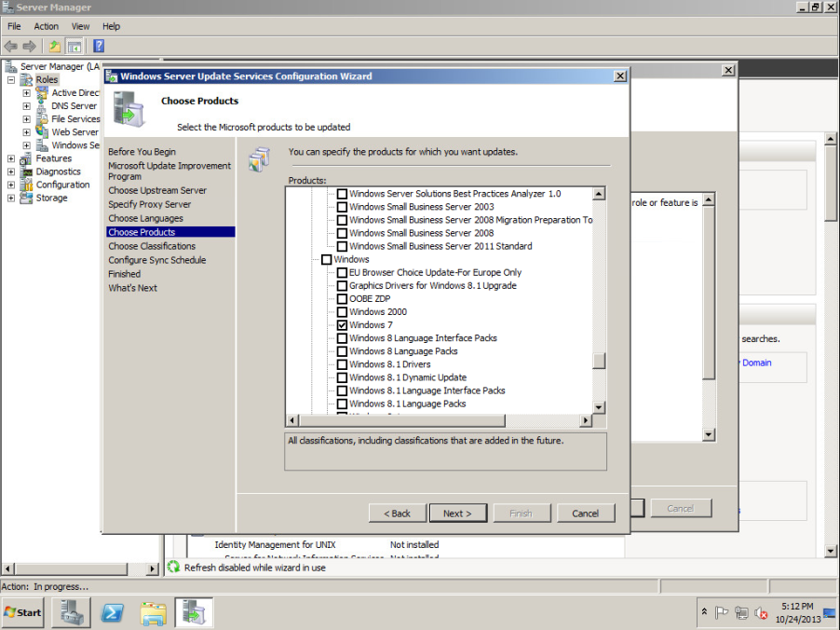Show hidden tray icons chevron
The width and height of the screenshot is (840, 630).
point(704,611)
